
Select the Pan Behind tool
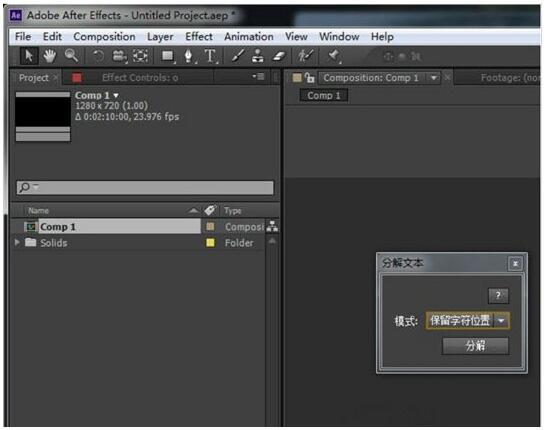coord(140,56)
